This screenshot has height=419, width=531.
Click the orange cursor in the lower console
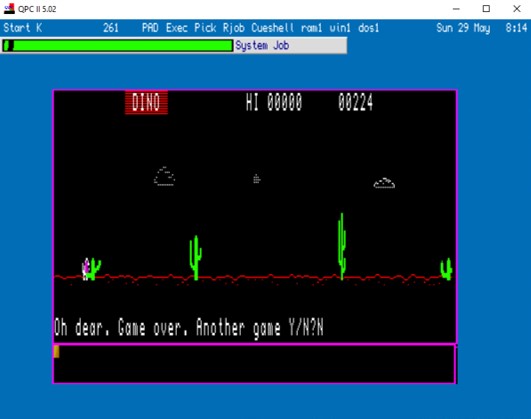coord(57,351)
